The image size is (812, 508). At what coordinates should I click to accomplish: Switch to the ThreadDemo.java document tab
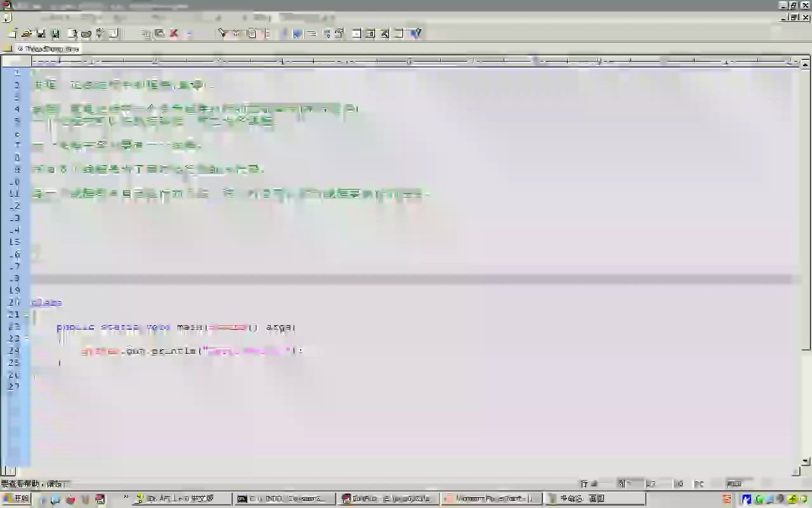coord(48,49)
